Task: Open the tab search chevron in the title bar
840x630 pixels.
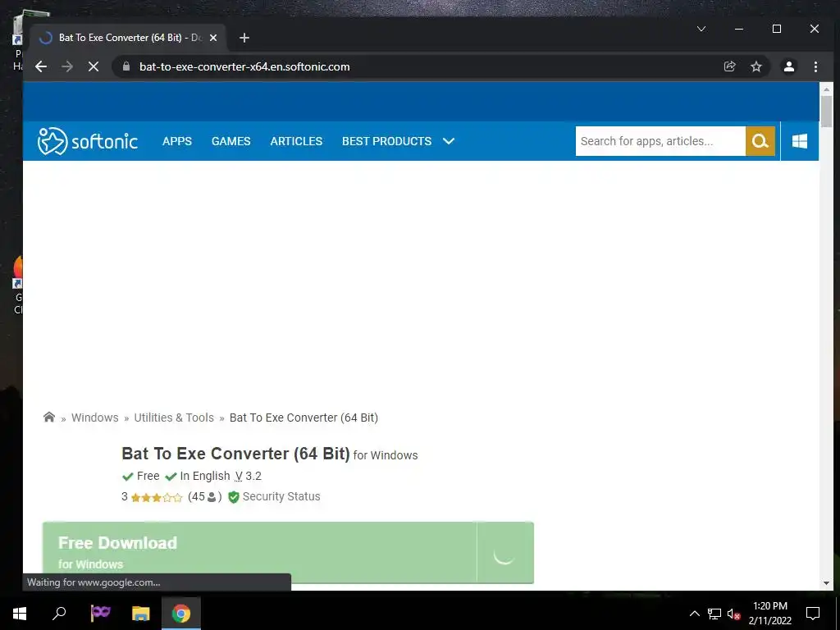Action: coord(701,29)
